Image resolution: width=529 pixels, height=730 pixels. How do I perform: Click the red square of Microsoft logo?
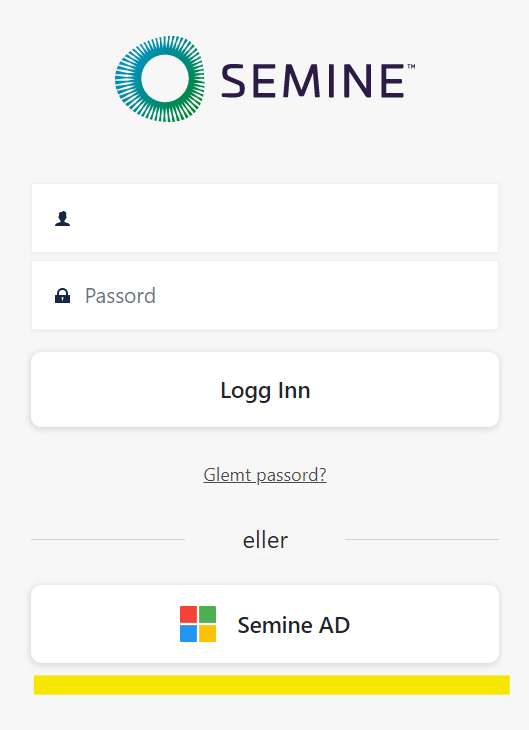point(189,615)
